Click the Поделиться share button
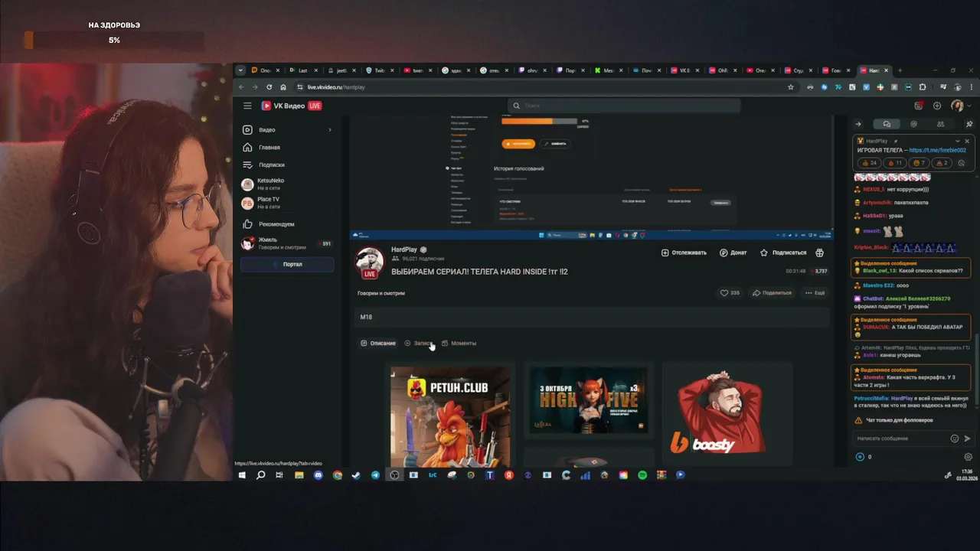Image resolution: width=980 pixels, height=551 pixels. tap(772, 292)
